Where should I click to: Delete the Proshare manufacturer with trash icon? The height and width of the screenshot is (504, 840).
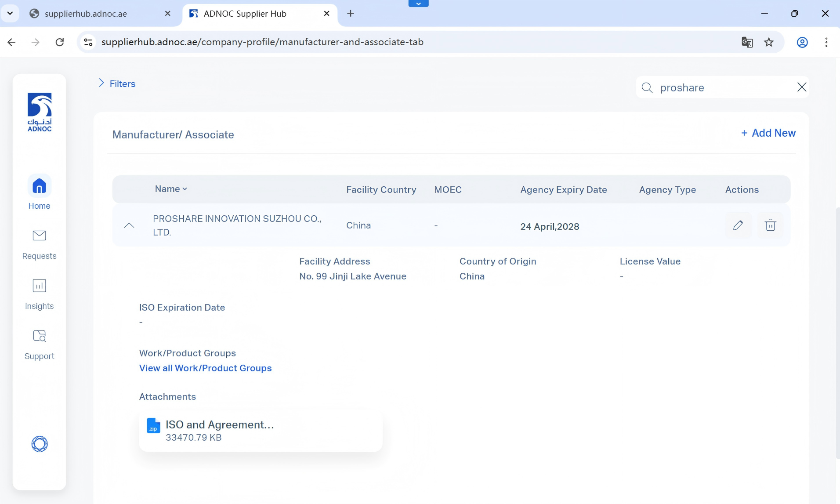[x=770, y=225]
